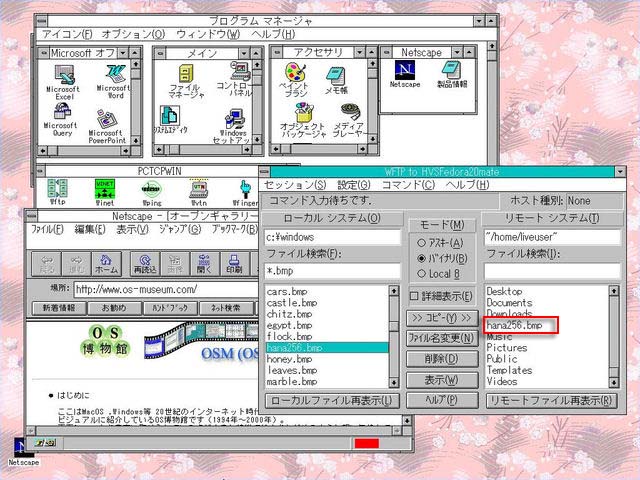Image resolution: width=640 pixels, height=480 pixels.
Task: Click the 削除(D) delete button
Action: click(442, 359)
